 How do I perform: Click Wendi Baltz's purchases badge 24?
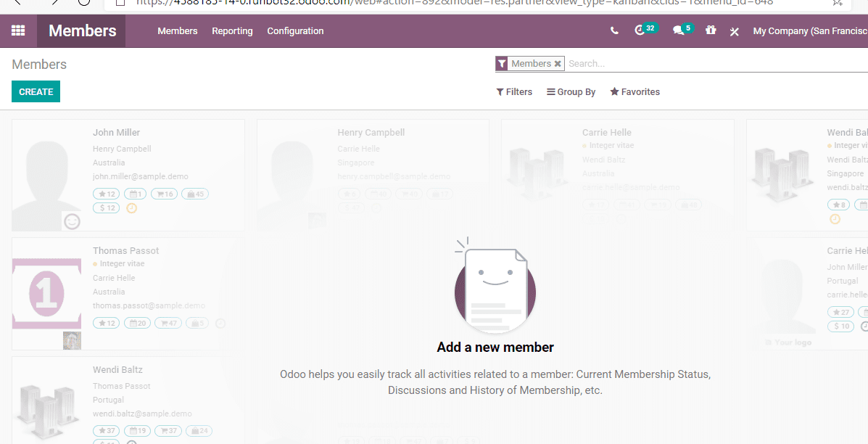[199, 431]
